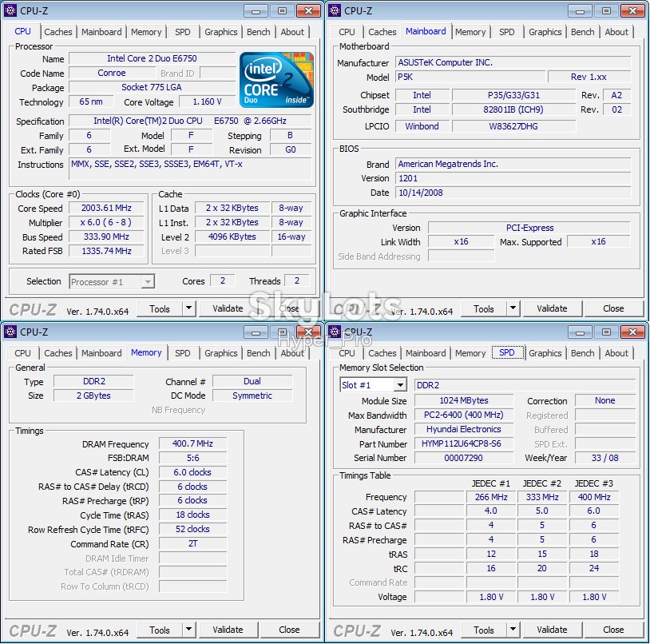This screenshot has height=644, width=650.
Task: Click Max Bandwidth PC2-6400 (400 MHz)
Action: (464, 415)
